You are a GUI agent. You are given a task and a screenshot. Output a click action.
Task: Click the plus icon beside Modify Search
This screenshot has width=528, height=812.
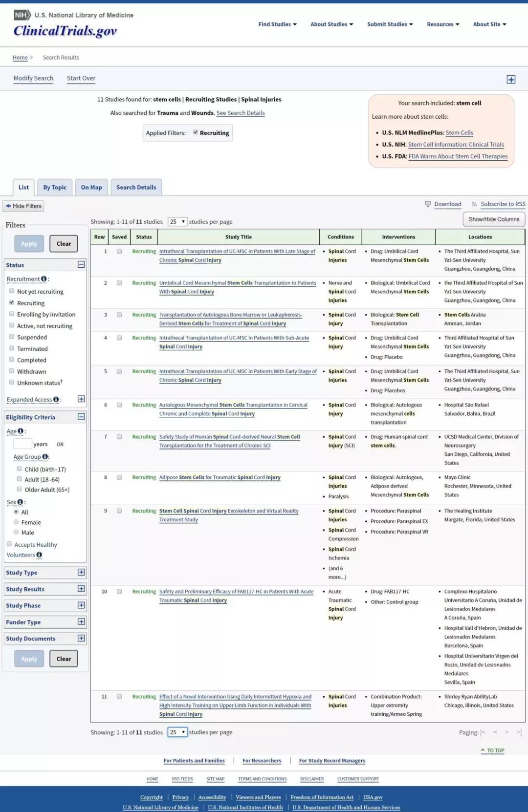click(511, 79)
